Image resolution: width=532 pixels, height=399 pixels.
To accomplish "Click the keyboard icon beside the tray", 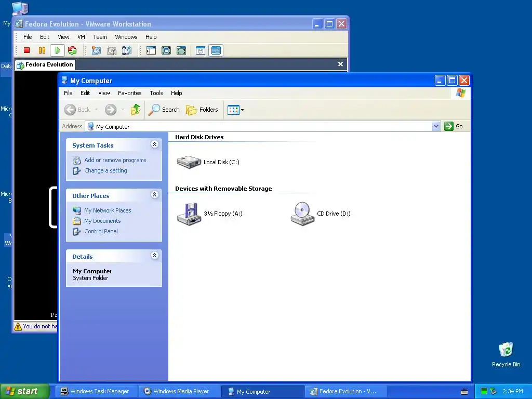I will coord(464,392).
